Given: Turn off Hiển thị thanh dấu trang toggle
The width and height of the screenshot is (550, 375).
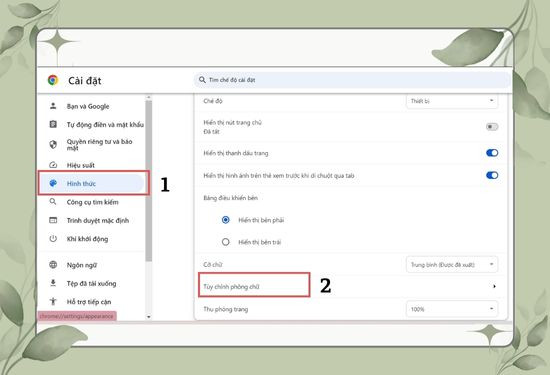Looking at the screenshot, I should [492, 153].
